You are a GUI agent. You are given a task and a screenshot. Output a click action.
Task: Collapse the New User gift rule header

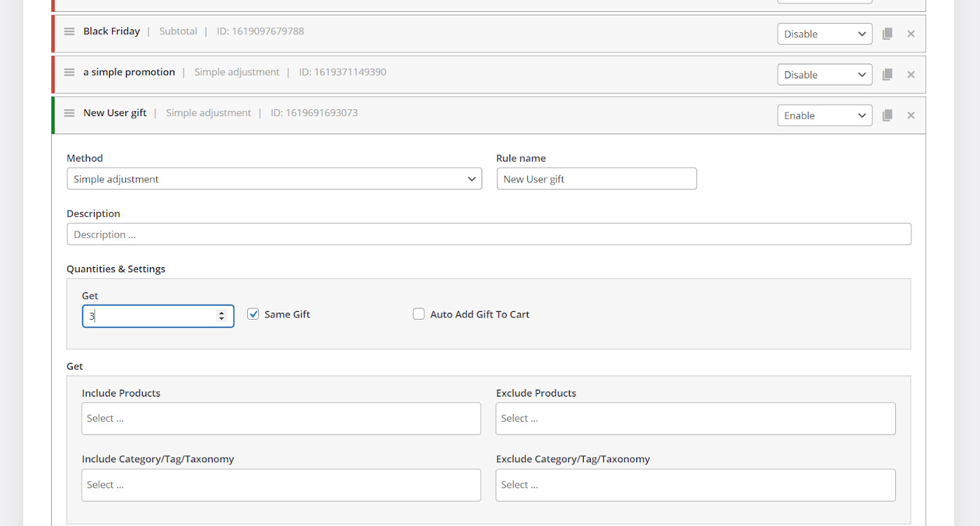point(490,113)
